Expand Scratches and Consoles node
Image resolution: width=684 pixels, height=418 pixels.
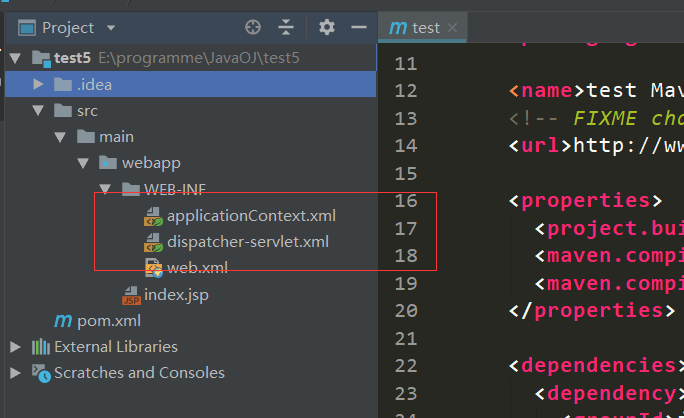(15, 373)
